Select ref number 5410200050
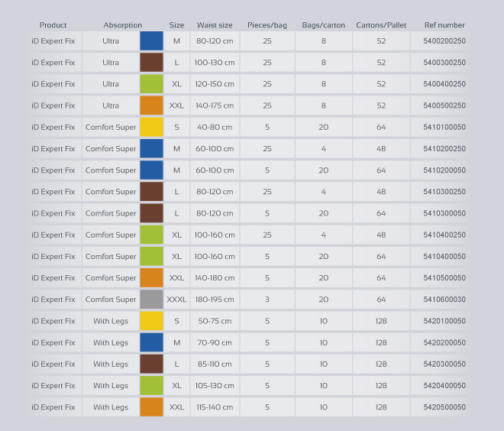Image resolution: width=504 pixels, height=431 pixels. [x=444, y=170]
